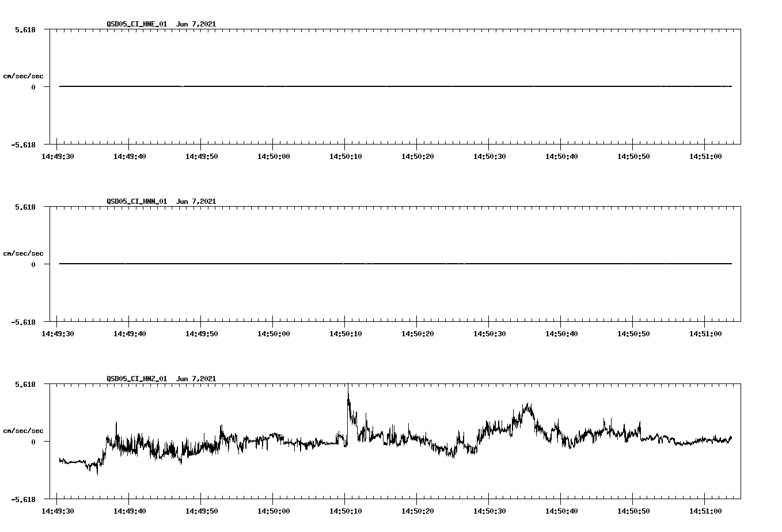Click the 14:50:00 time label under HNE plot
Image resolution: width=782 pixels, height=532 pixels.
[274, 157]
